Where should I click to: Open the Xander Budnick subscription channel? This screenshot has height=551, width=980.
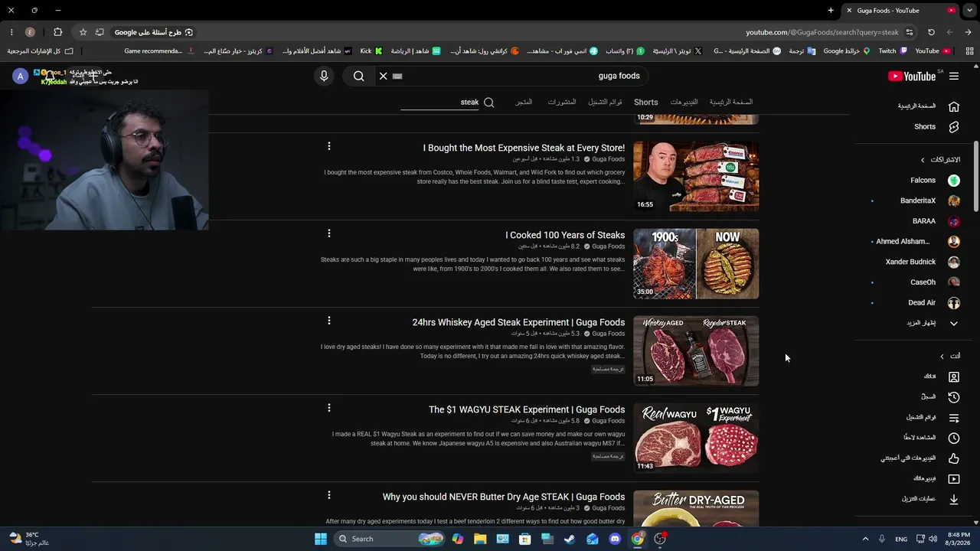point(923,262)
